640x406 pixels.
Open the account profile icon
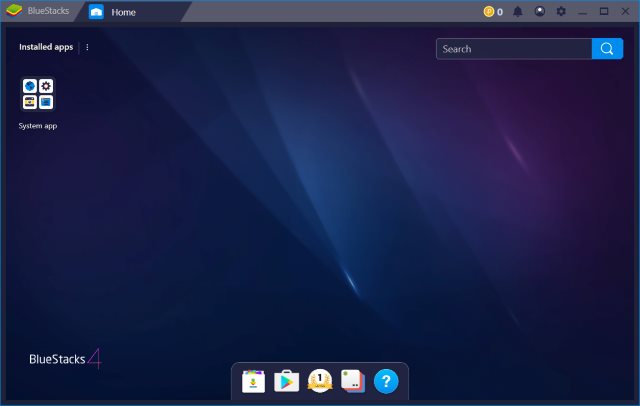pos(540,12)
